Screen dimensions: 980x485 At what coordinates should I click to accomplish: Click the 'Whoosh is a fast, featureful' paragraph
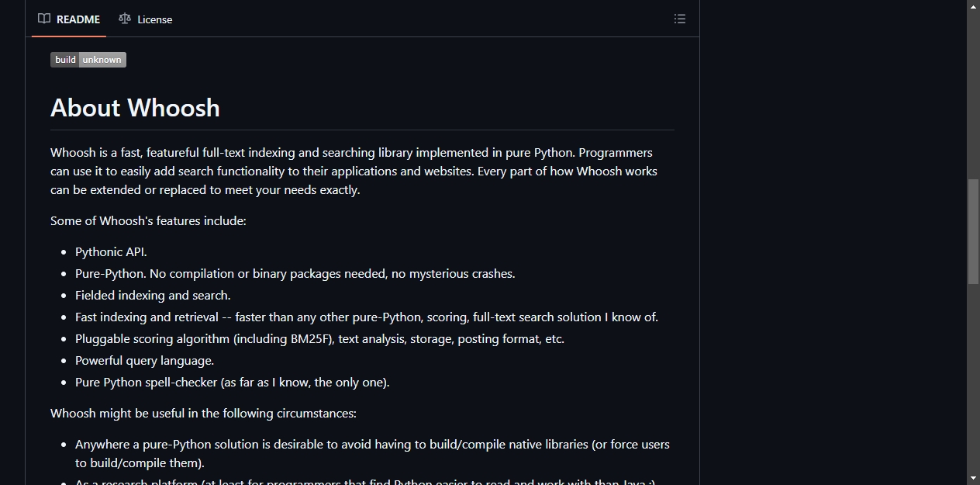354,171
